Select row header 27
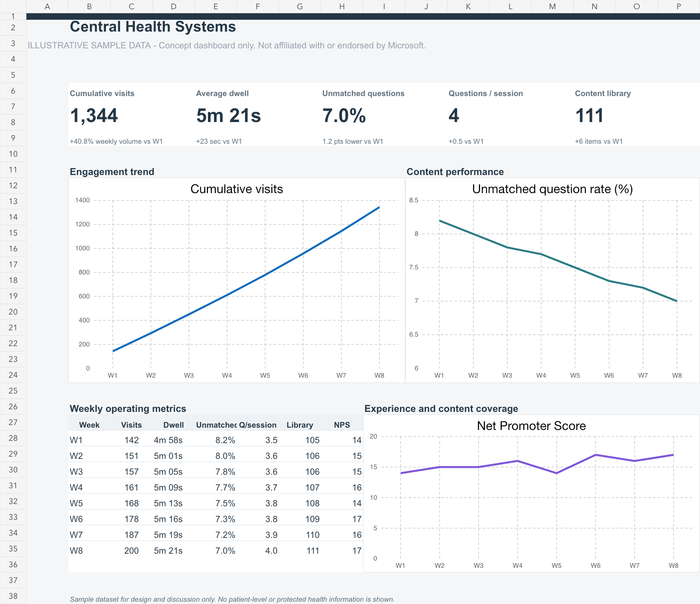 tap(13, 422)
